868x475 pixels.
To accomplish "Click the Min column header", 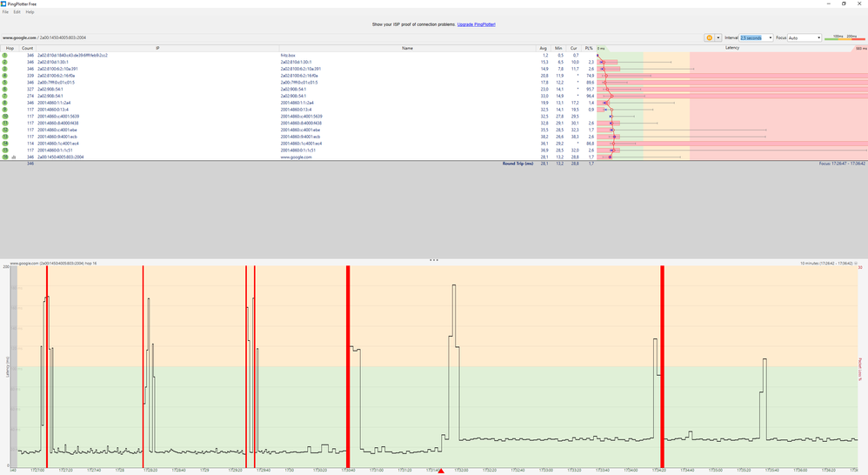I will pyautogui.click(x=558, y=48).
